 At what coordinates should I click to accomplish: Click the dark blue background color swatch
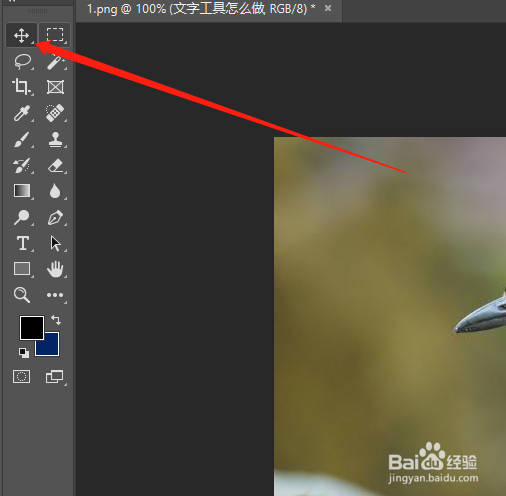coord(51,347)
